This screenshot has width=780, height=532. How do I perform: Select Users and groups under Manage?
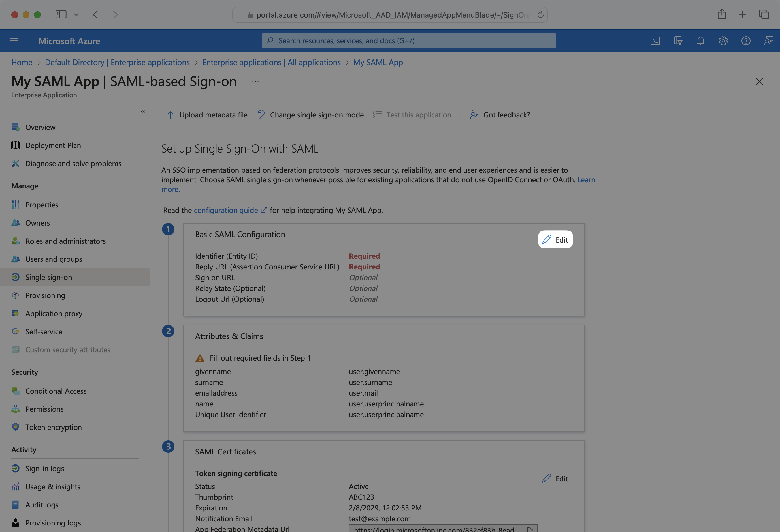pyautogui.click(x=53, y=259)
